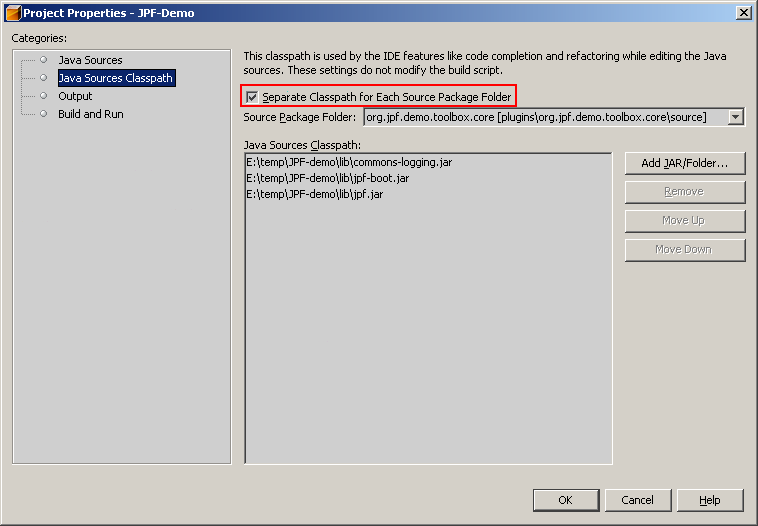The image size is (758, 526).
Task: Click the bullet icon beside Java Sources Classpath
Action: point(43,78)
